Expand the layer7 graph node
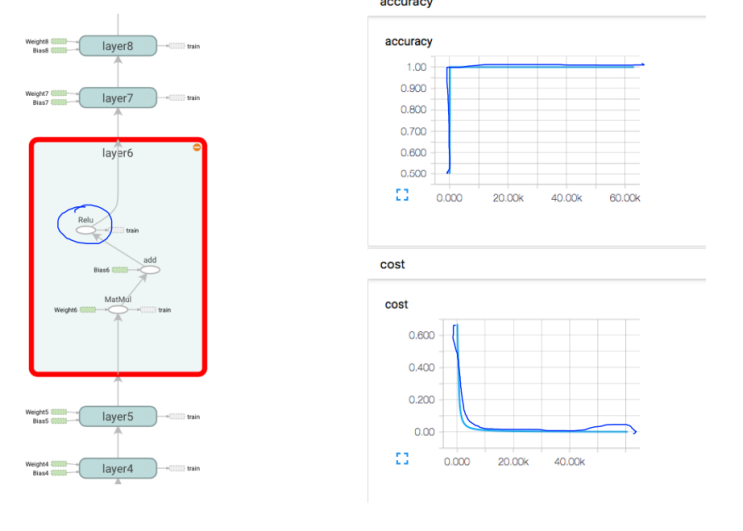Viewport: 743px width, 531px height. (x=118, y=98)
